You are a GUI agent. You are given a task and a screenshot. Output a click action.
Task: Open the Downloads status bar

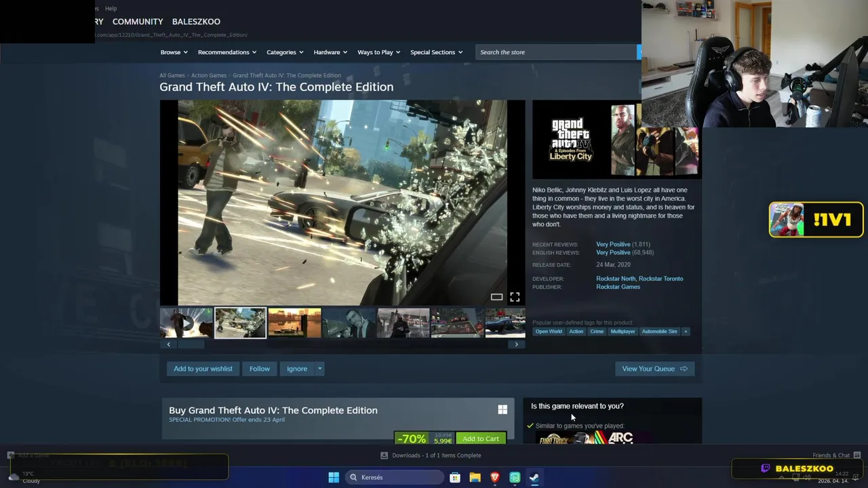click(x=431, y=455)
